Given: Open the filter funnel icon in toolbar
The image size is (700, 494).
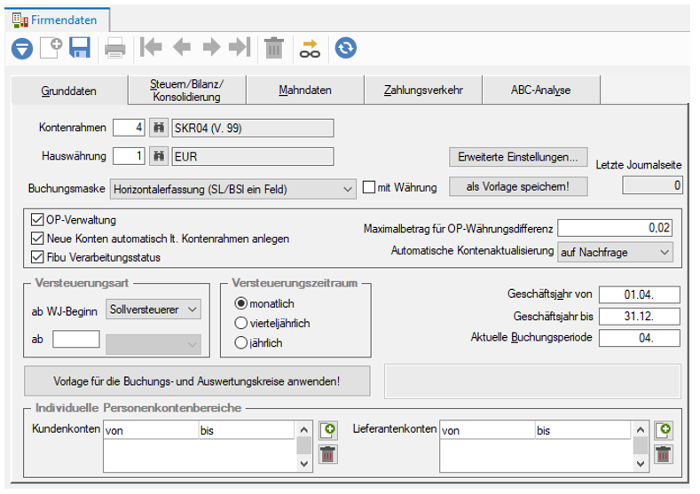Looking at the screenshot, I should pyautogui.click(x=22, y=48).
